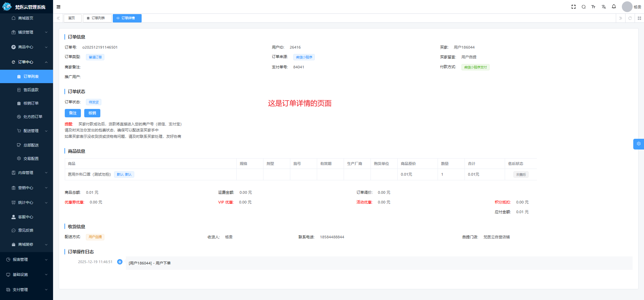644x300 pixels.
Task: Click user ID value 26416
Action: coord(295,47)
